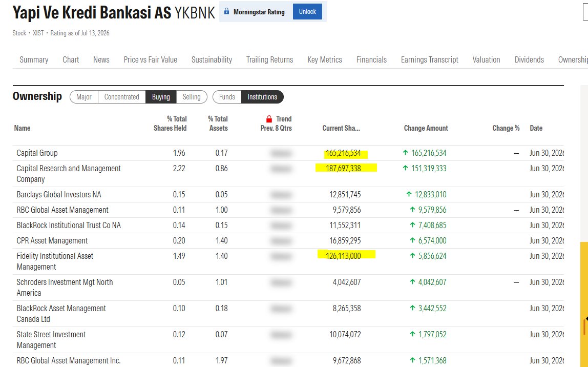The width and height of the screenshot is (588, 367).
Task: Open the Financials tab
Action: (371, 59)
